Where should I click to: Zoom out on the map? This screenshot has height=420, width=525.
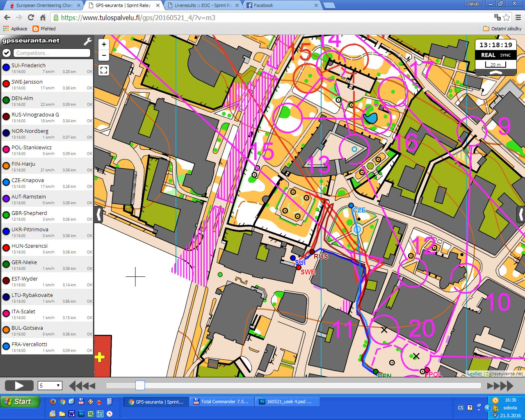(x=104, y=55)
